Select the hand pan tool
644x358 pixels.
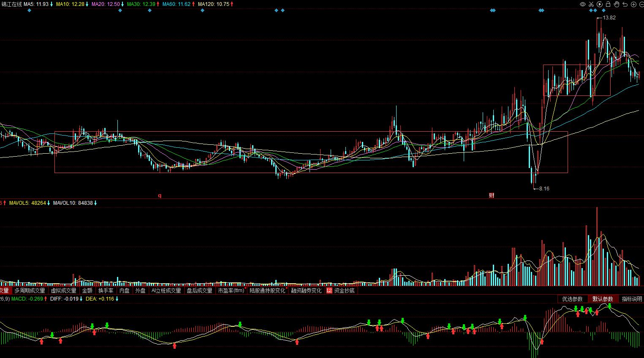coord(617,4)
